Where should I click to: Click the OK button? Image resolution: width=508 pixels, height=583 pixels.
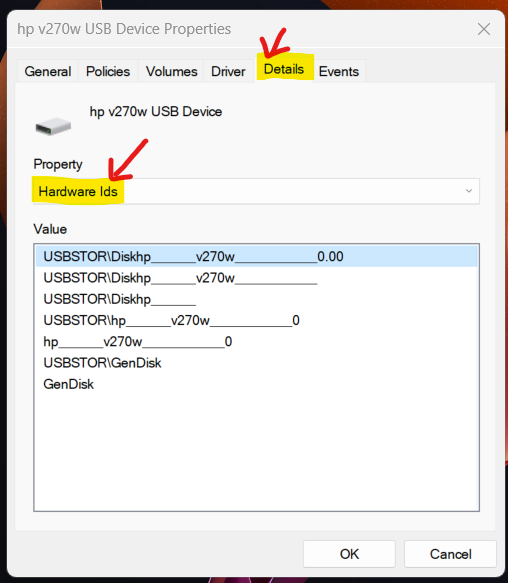pyautogui.click(x=349, y=554)
